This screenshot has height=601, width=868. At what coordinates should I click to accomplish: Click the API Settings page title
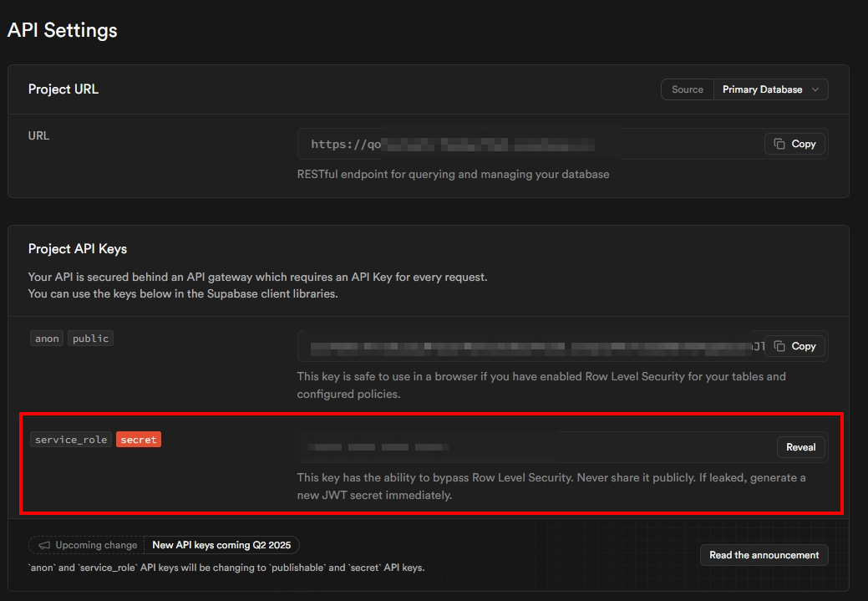tap(63, 30)
